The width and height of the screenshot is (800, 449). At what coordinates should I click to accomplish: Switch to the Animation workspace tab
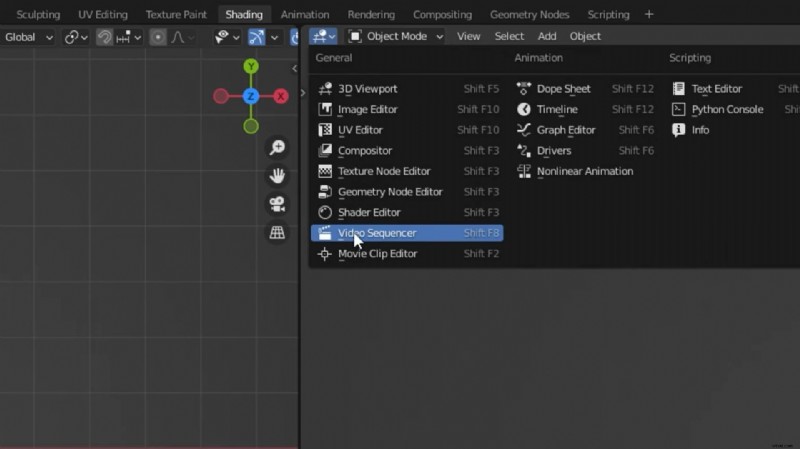click(304, 14)
